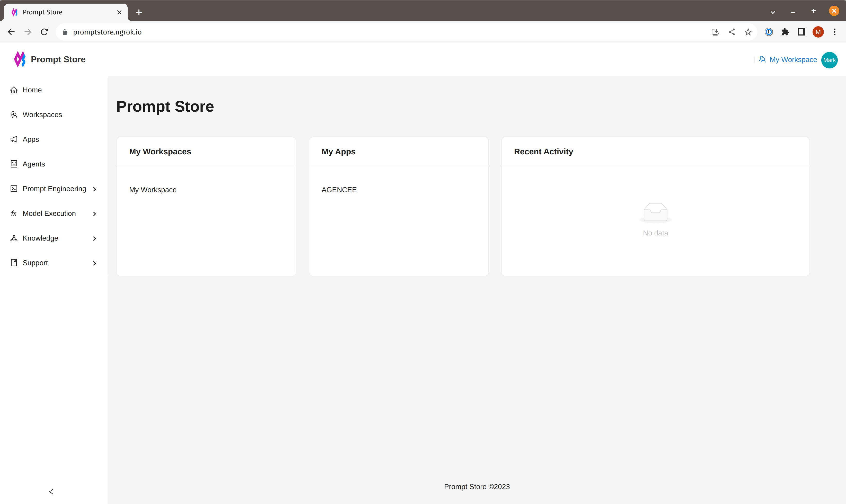Open the Mark user avatar
The image size is (846, 504).
[x=829, y=60]
